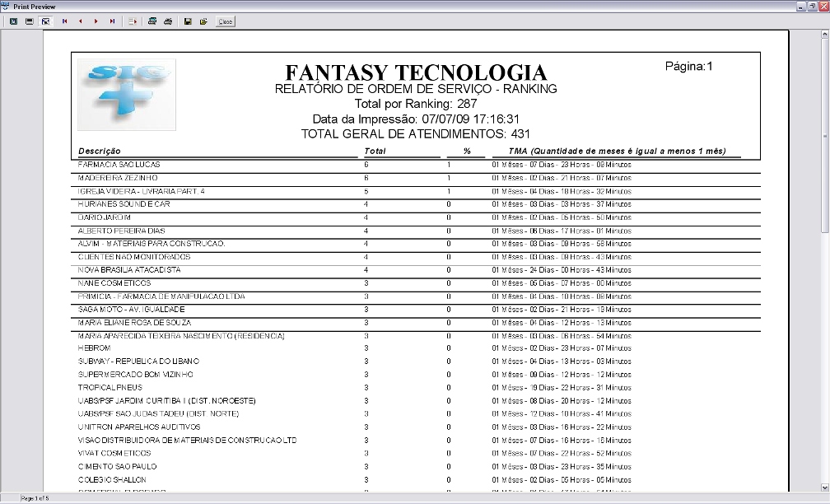Click the FANTASY TECNOLOGIA heading
The image size is (830, 504).
pyautogui.click(x=416, y=72)
